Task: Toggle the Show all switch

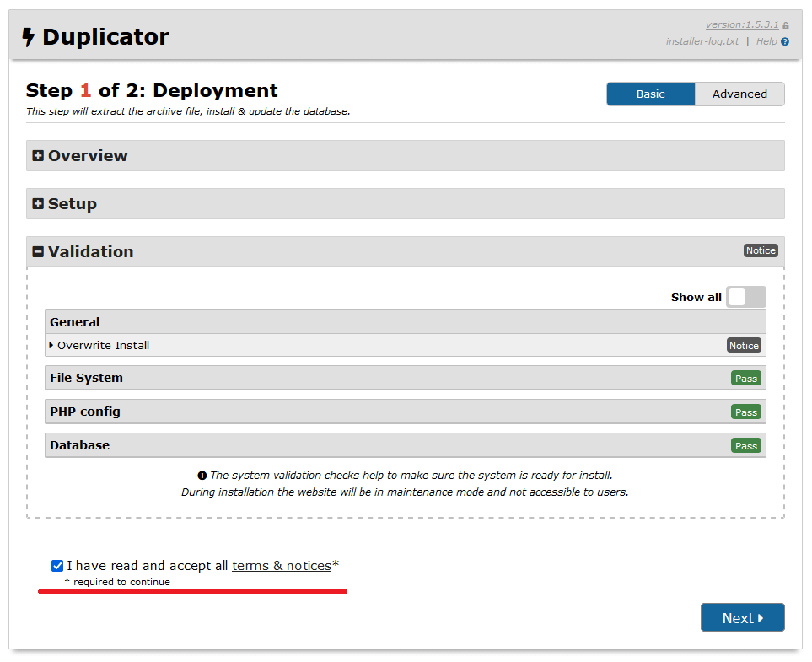Action: [x=745, y=298]
